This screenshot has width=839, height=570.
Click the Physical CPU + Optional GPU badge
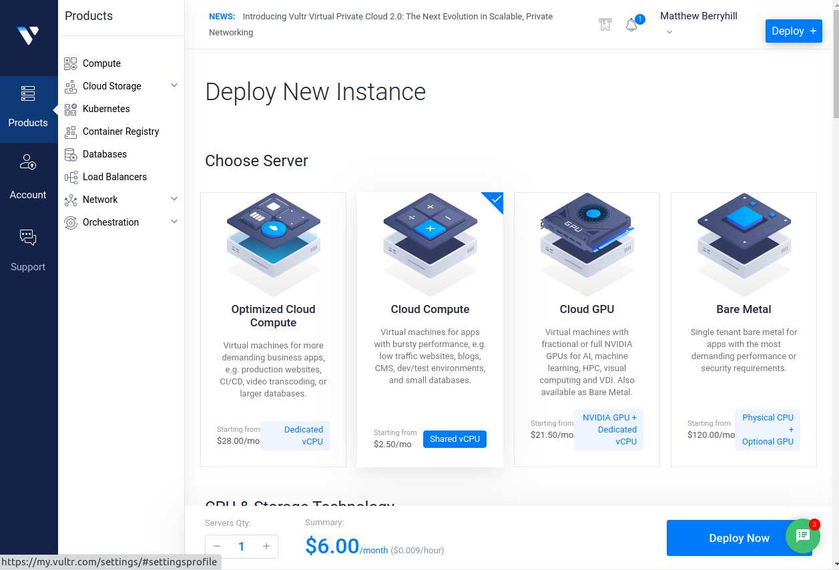767,430
